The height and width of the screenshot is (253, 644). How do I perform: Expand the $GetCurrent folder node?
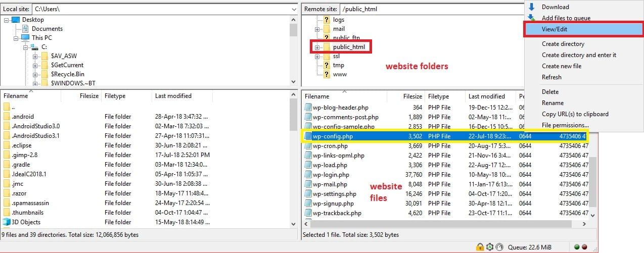(35, 65)
